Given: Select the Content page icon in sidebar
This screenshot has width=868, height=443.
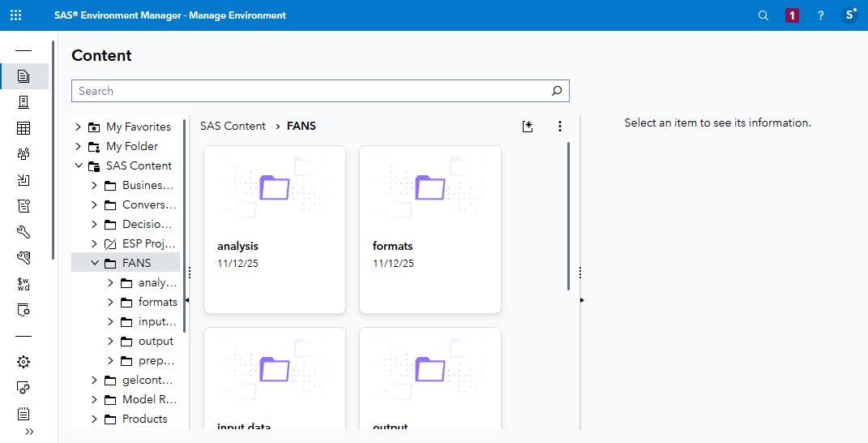Looking at the screenshot, I should (24, 76).
